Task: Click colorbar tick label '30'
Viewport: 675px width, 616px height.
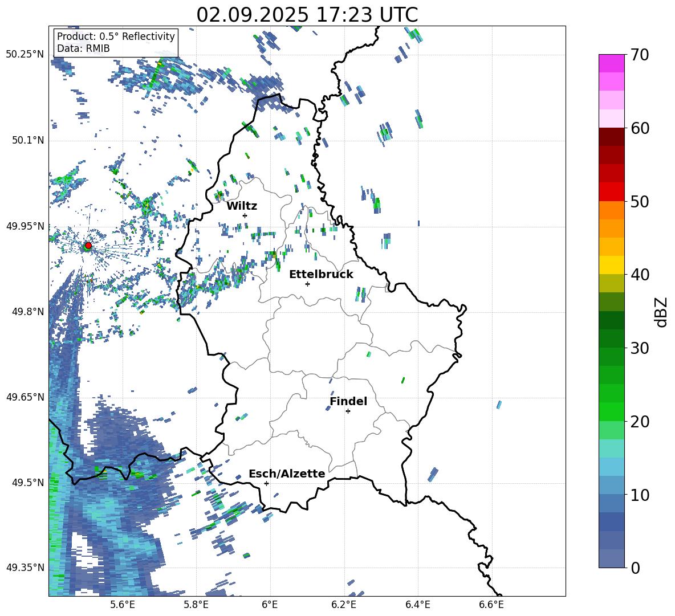Action: click(x=640, y=348)
